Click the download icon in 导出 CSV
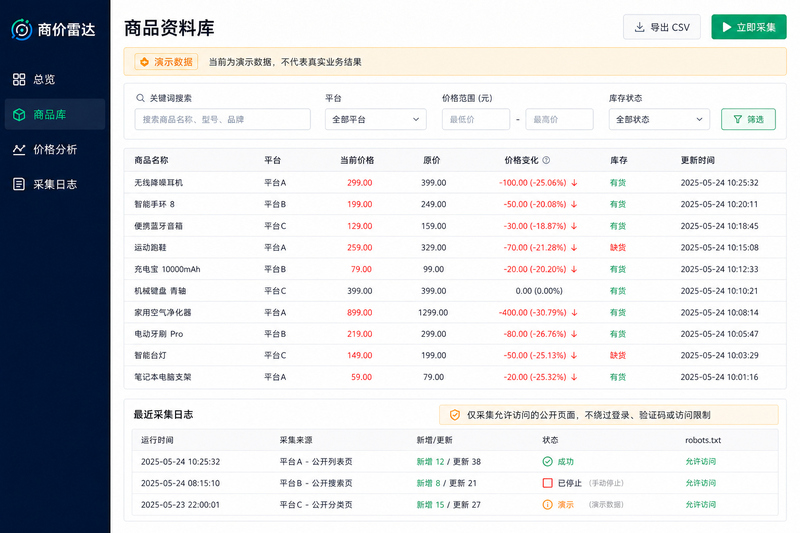 coord(639,27)
